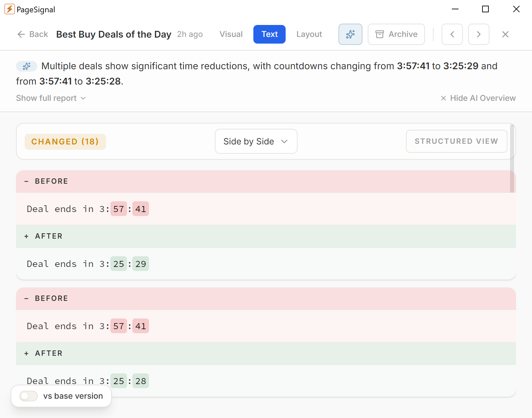This screenshot has width=532, height=418.
Task: Go to the previous change using left chevron
Action: click(x=452, y=34)
